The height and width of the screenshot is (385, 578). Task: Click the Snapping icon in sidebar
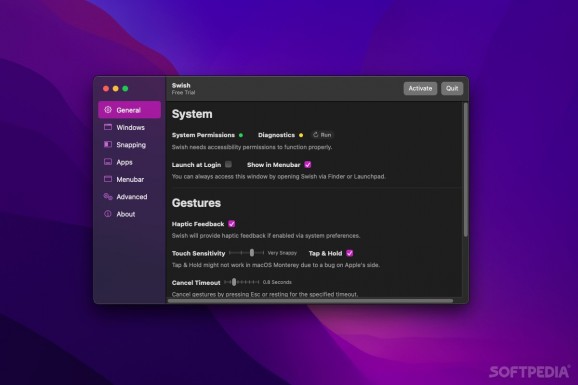click(x=108, y=145)
